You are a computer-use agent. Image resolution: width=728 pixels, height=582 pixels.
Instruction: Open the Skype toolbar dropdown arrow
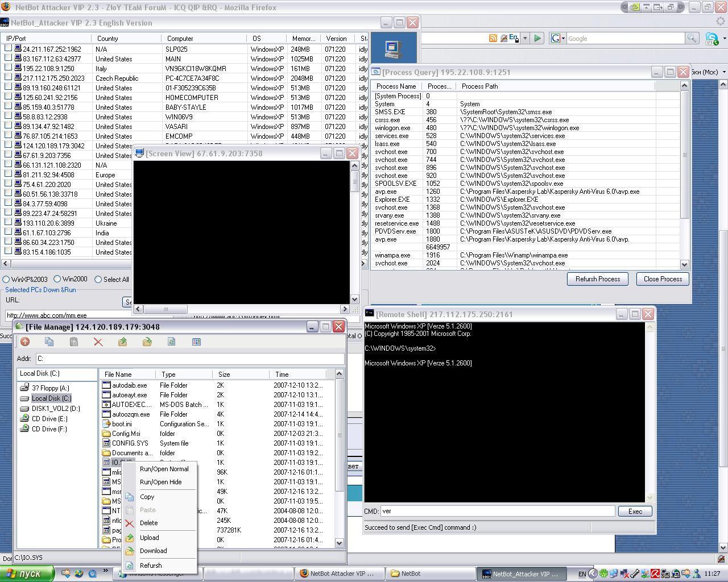725,39
